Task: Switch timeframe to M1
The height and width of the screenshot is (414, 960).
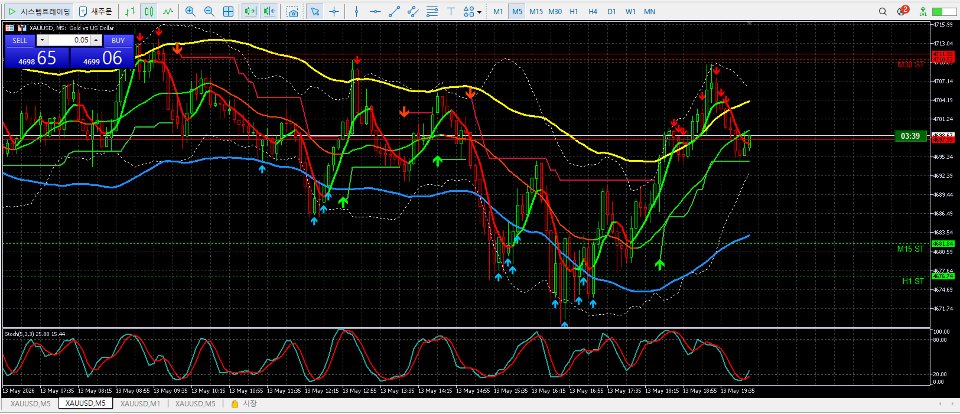Action: click(498, 11)
